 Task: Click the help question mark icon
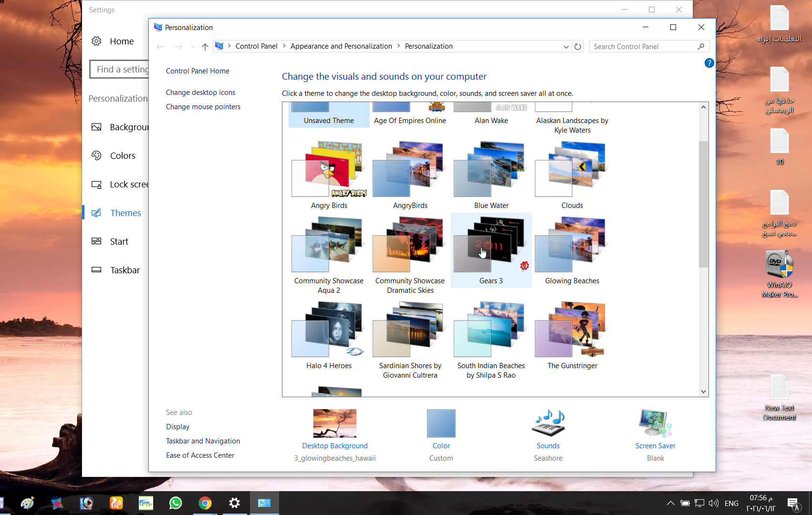709,63
